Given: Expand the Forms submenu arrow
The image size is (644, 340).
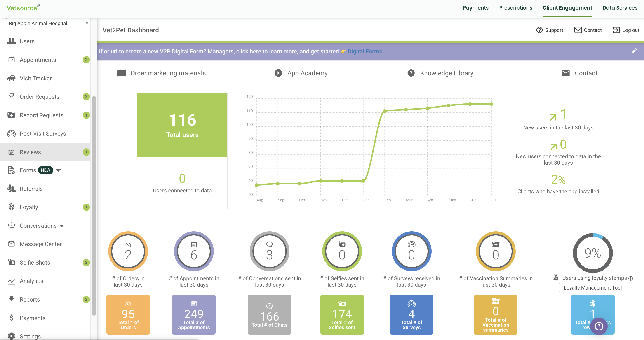Looking at the screenshot, I should click(x=59, y=170).
